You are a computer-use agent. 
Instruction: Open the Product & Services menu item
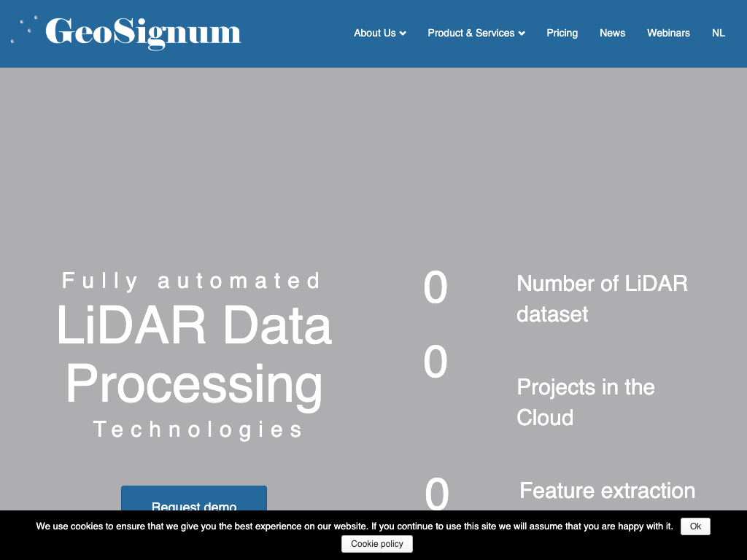pos(471,33)
